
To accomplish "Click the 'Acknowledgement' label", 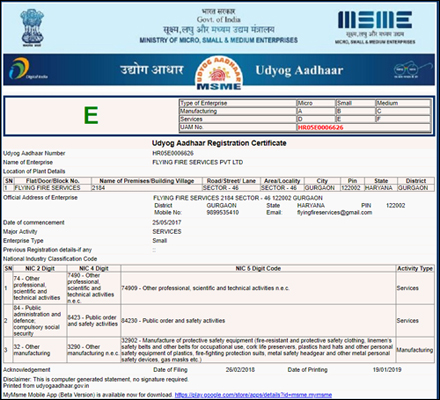I will (x=27, y=370).
